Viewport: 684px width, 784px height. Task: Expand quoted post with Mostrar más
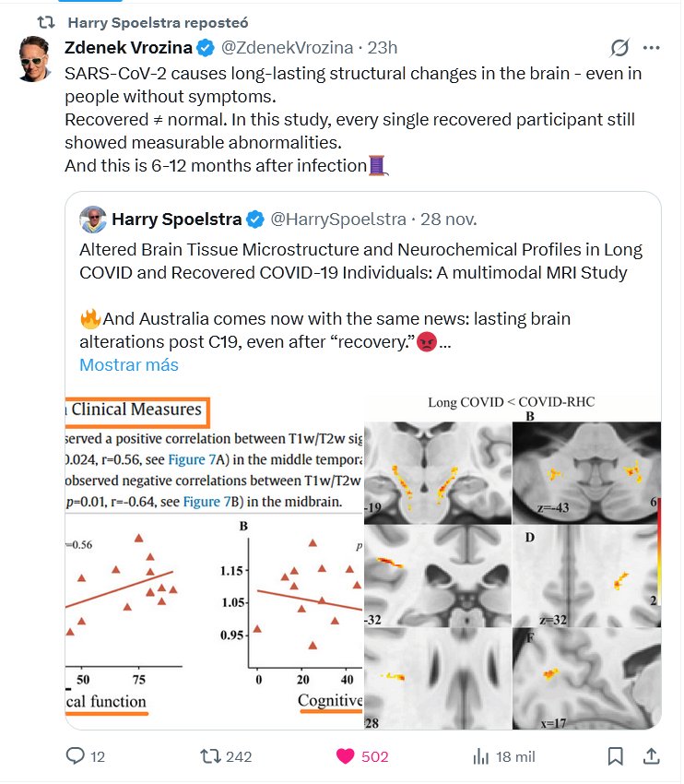pos(129,364)
